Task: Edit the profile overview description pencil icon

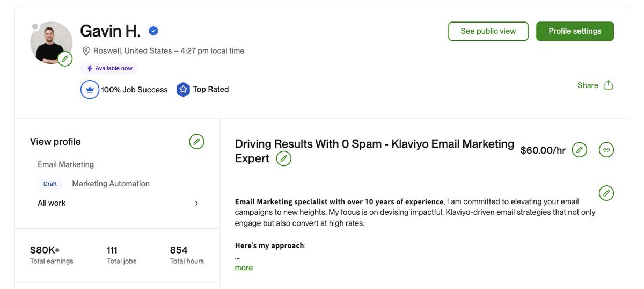Action: tap(606, 193)
